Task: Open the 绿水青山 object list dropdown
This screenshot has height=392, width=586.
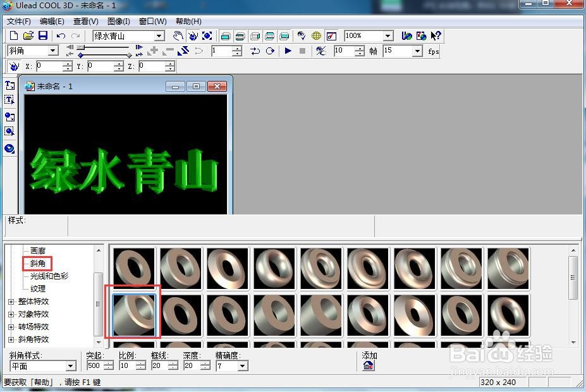Action: point(159,36)
